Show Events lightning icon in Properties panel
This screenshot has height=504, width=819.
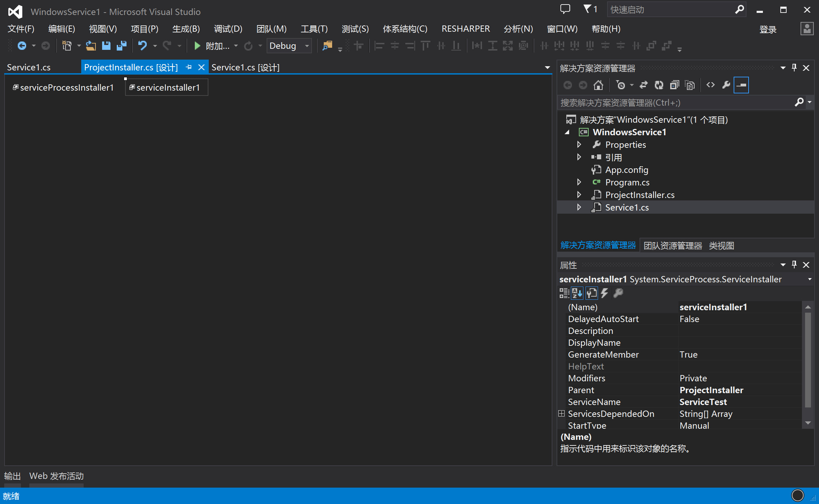[x=605, y=293]
